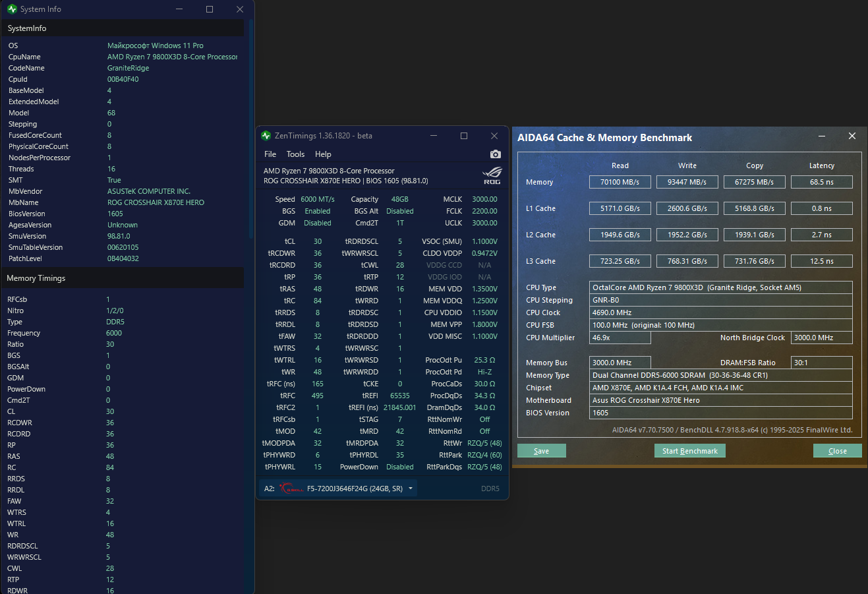This screenshot has width=868, height=594.
Task: Close the AIDA64 window with the X icon
Action: [852, 136]
